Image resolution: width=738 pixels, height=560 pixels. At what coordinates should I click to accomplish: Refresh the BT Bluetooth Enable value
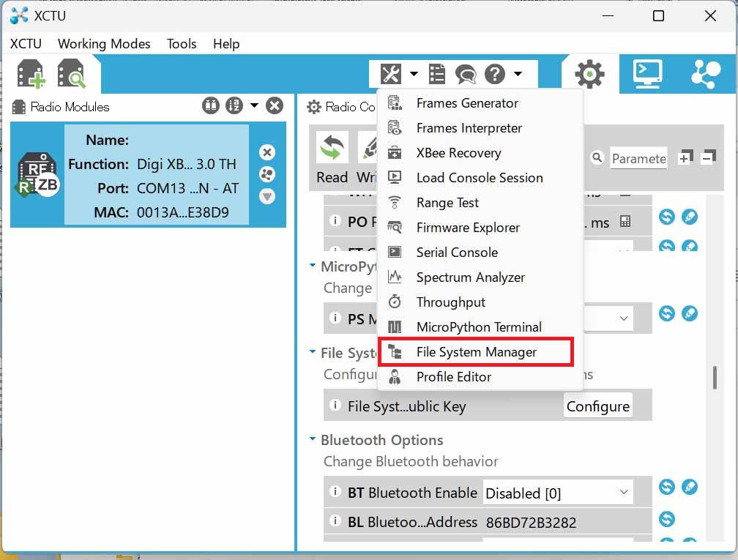(x=667, y=487)
